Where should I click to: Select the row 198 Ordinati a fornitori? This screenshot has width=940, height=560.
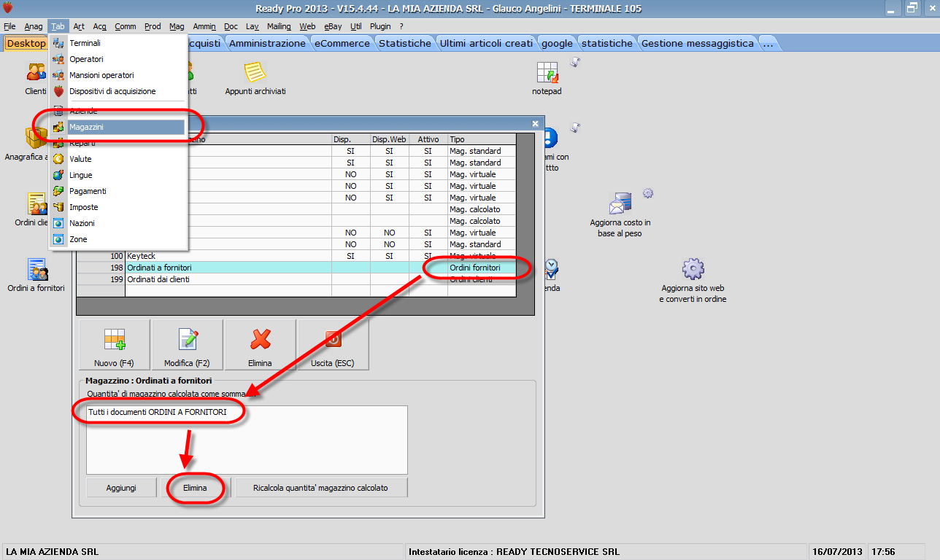click(x=298, y=268)
